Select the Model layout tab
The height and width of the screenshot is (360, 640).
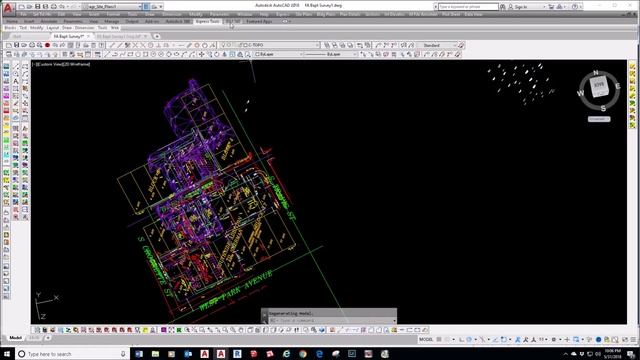pyautogui.click(x=16, y=338)
